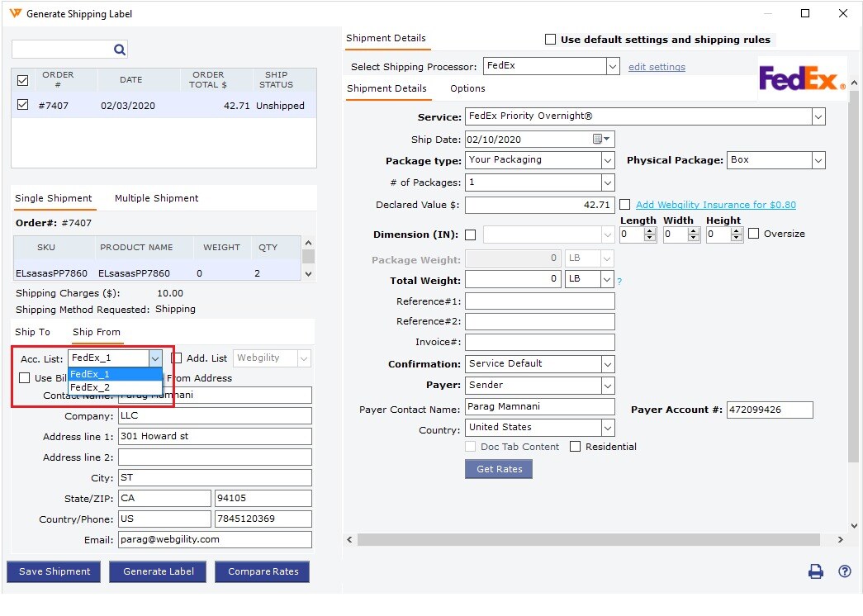Image resolution: width=863 pixels, height=616 pixels.
Task: Click the Reference#2 input field
Action: pos(540,321)
